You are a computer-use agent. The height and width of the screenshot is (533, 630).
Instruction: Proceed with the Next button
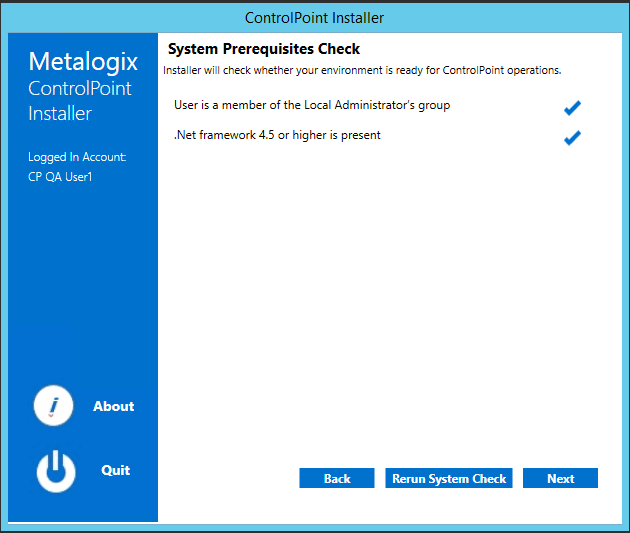[560, 478]
